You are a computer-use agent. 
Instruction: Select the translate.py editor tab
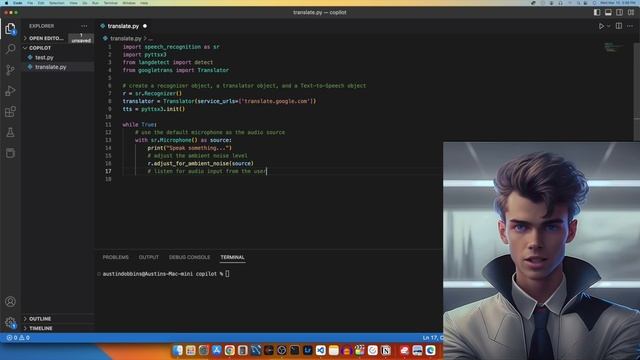pyautogui.click(x=123, y=26)
